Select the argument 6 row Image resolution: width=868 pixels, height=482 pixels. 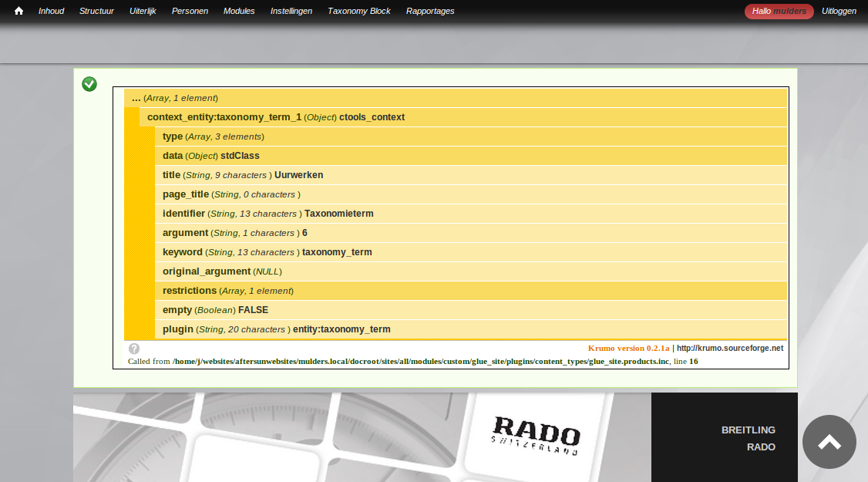[471, 233]
